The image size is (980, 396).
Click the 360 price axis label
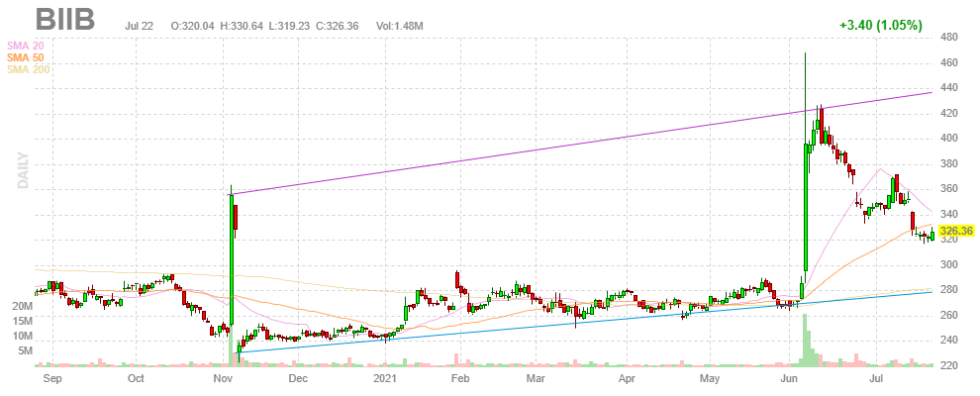(x=949, y=189)
